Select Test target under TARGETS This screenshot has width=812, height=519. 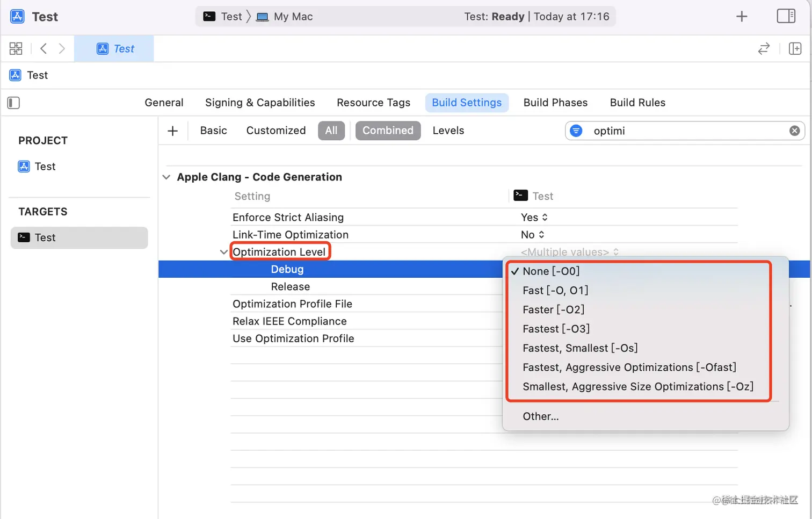coord(79,237)
